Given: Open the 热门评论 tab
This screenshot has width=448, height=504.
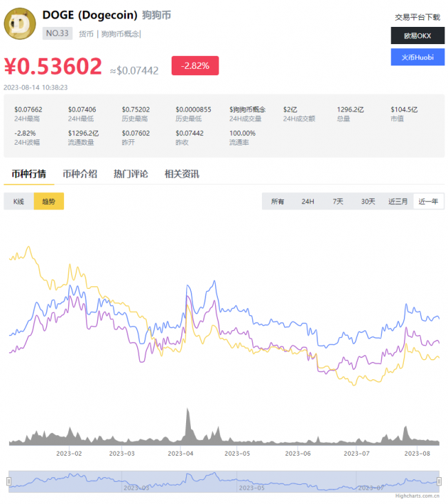Looking at the screenshot, I should (x=131, y=174).
